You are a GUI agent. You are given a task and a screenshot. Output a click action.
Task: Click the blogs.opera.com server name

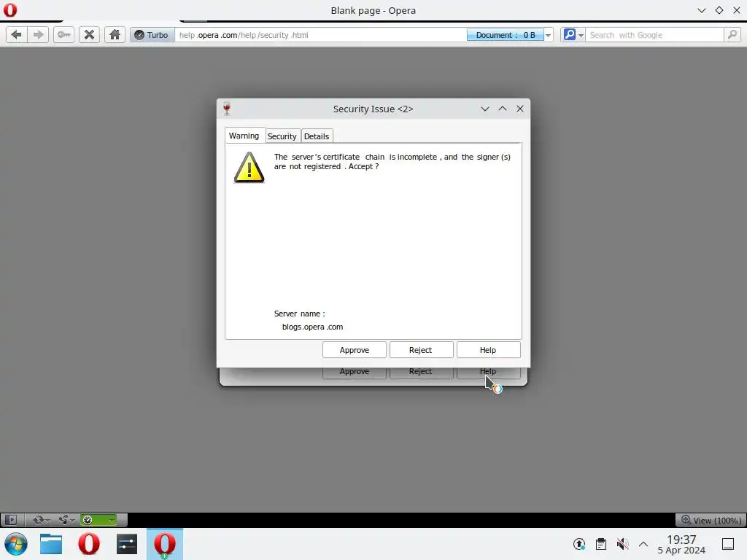312,327
